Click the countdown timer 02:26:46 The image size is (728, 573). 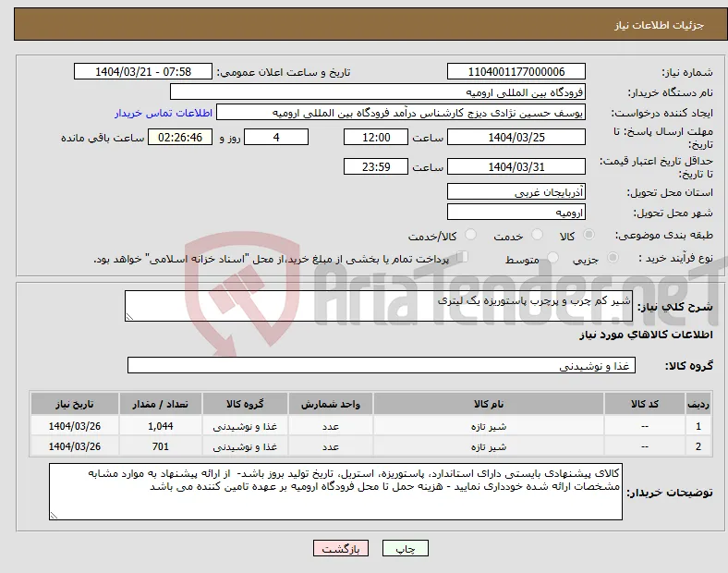[x=180, y=137]
